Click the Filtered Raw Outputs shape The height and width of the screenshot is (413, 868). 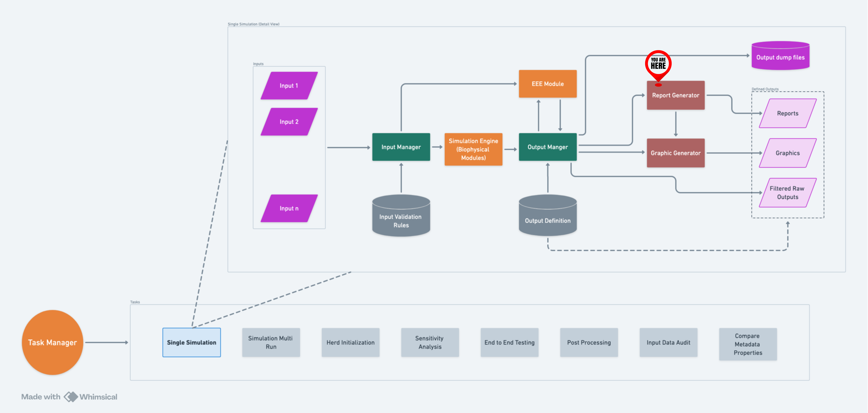pos(788,193)
